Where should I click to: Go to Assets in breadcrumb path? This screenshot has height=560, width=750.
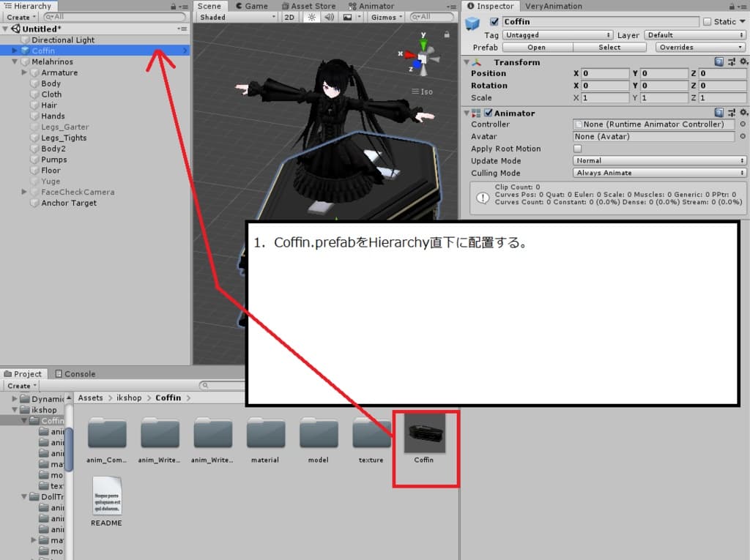point(90,398)
